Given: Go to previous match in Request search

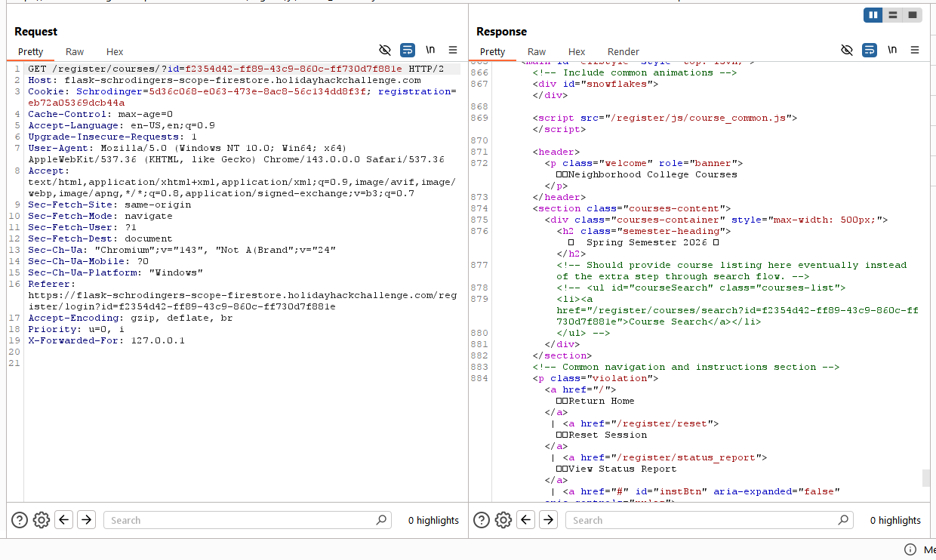Looking at the screenshot, I should (64, 519).
